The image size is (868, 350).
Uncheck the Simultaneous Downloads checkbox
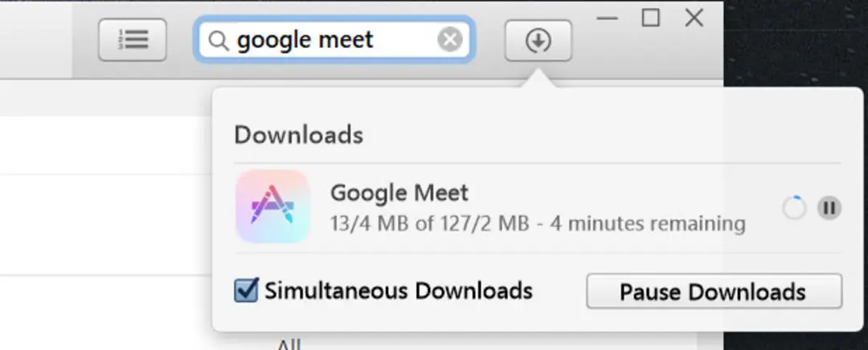(x=246, y=291)
